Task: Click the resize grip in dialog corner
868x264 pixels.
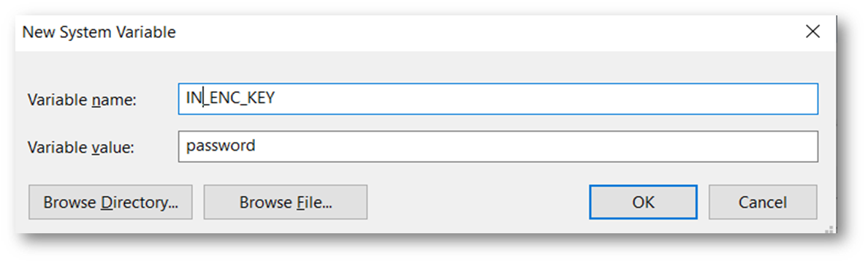Action: click(829, 229)
